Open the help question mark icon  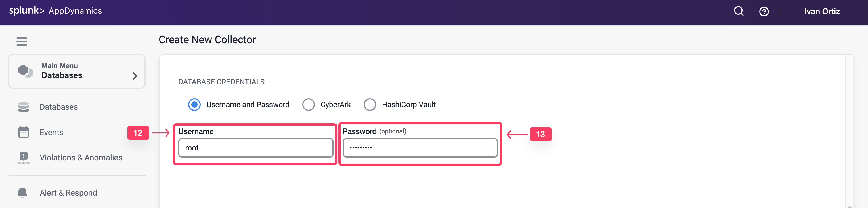764,12
